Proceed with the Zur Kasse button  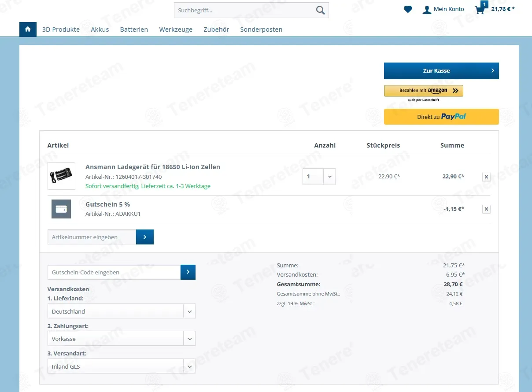click(x=441, y=71)
